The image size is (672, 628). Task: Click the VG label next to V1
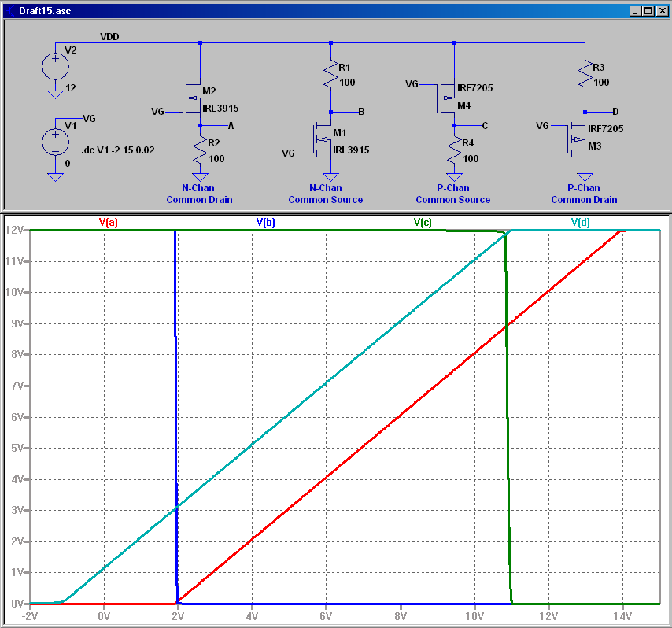pos(89,118)
